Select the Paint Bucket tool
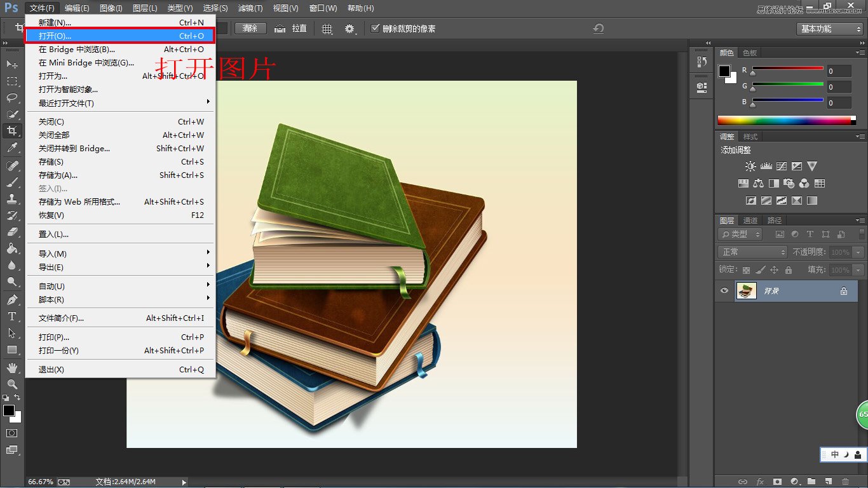 [12, 248]
